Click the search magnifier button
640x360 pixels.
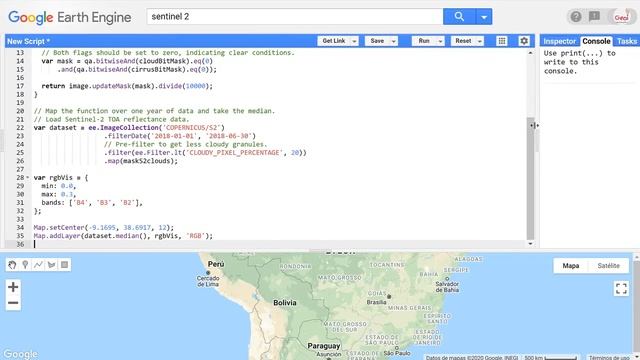(459, 17)
